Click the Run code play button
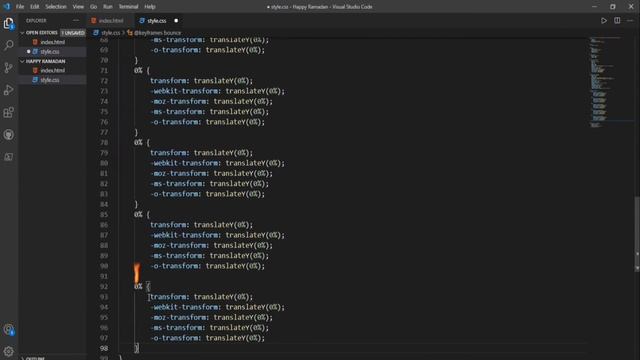 [604, 20]
